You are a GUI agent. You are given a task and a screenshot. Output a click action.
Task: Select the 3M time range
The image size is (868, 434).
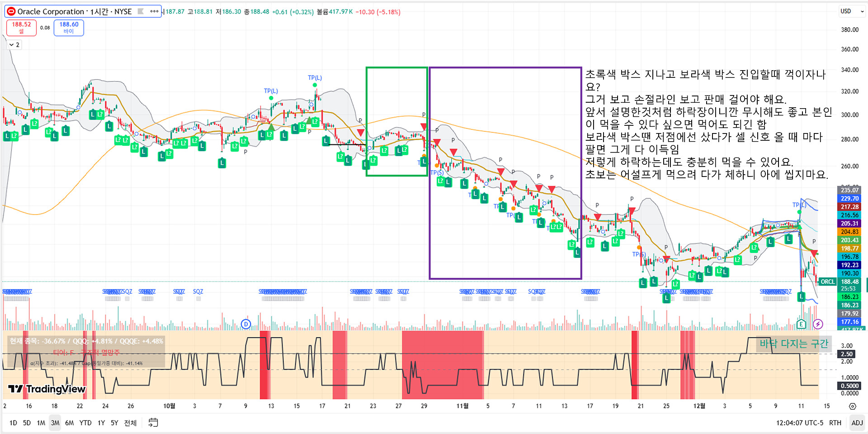click(x=55, y=423)
